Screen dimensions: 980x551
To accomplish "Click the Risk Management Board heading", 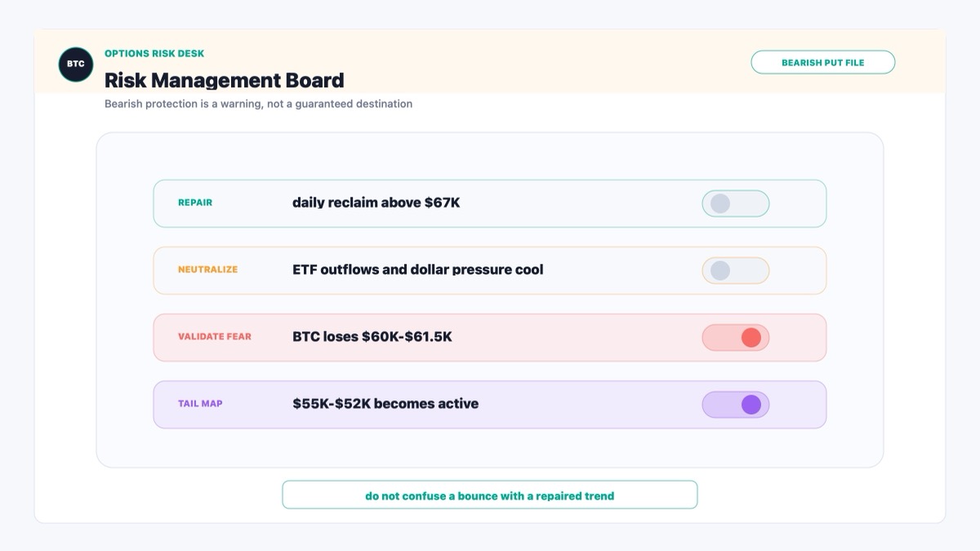I will click(x=225, y=80).
